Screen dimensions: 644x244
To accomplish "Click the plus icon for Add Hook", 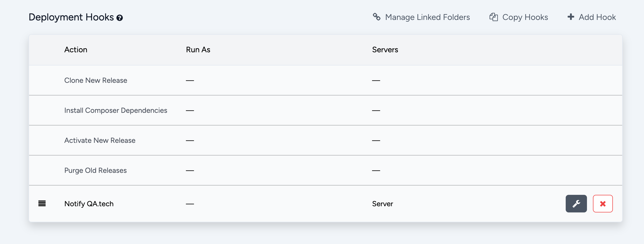I will [x=571, y=17].
